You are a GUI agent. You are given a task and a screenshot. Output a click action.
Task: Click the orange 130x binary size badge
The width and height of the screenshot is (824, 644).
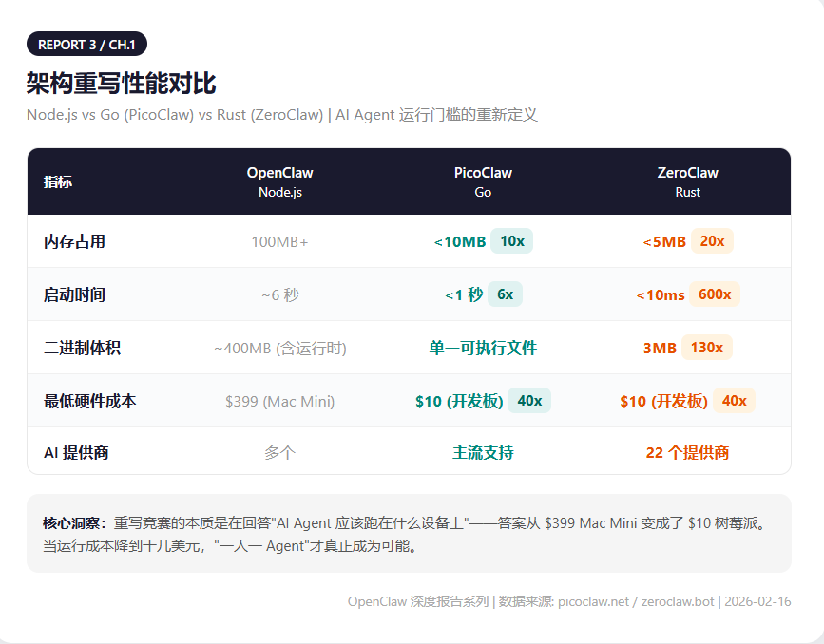pos(707,348)
